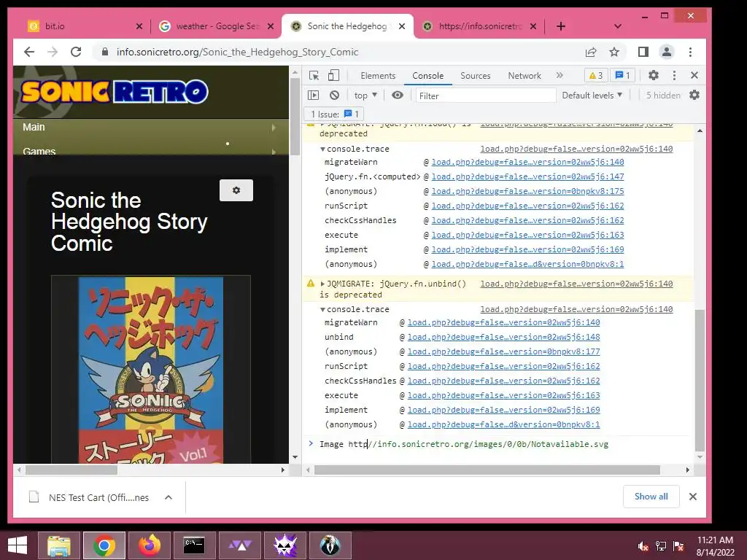Click the muted volume tray icon

[x=643, y=546]
